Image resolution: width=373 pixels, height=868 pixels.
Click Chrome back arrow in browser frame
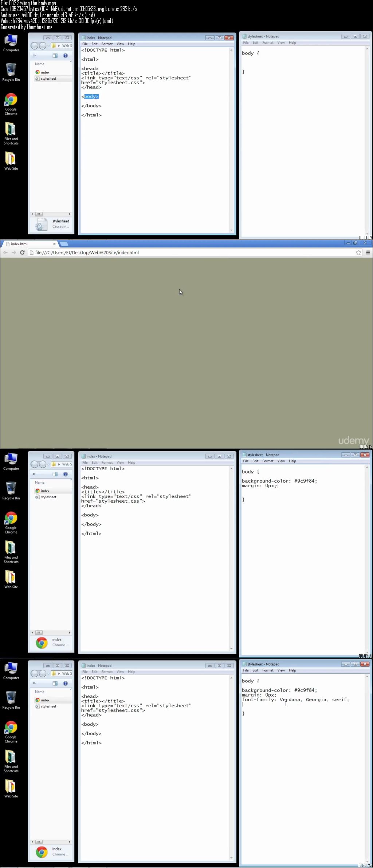click(5, 253)
